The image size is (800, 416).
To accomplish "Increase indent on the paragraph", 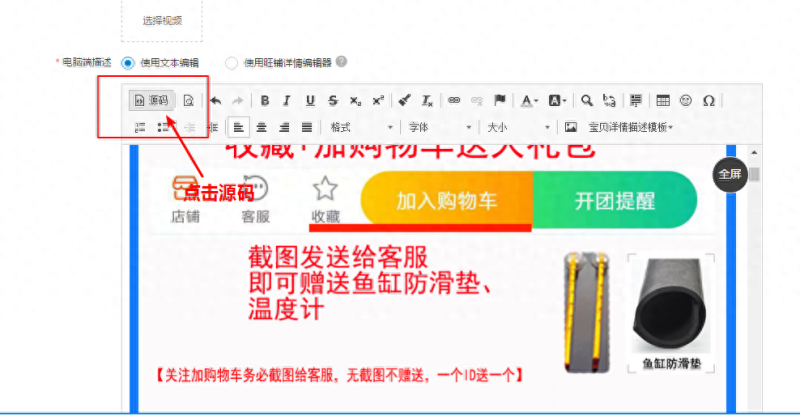I will click(x=213, y=128).
